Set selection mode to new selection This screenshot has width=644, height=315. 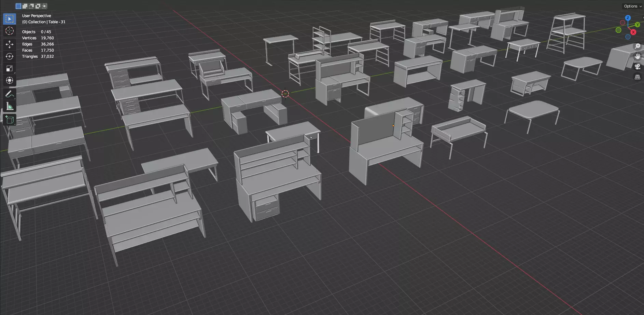pyautogui.click(x=18, y=6)
